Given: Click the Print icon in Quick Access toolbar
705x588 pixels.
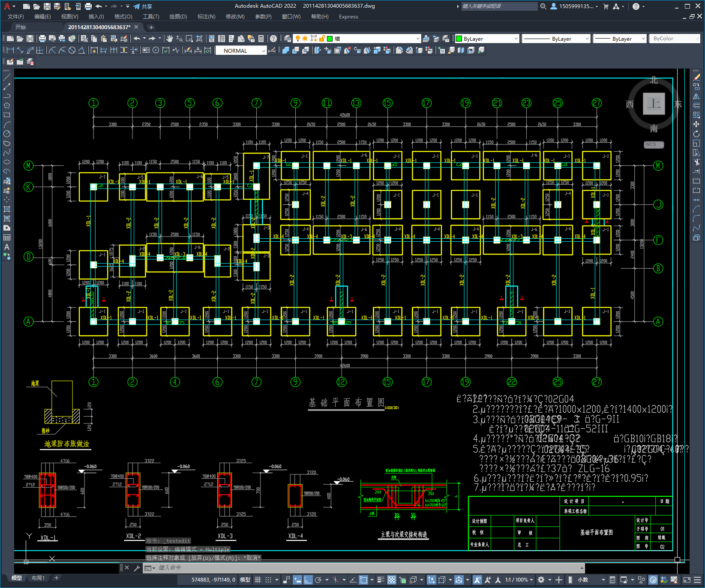Looking at the screenshot, I should (x=88, y=6).
